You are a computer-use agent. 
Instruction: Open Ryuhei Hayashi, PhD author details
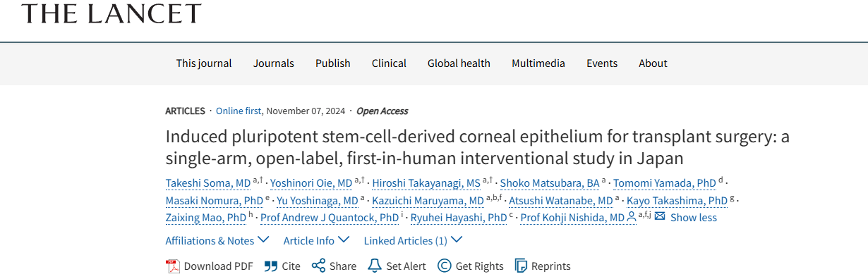[x=458, y=217]
